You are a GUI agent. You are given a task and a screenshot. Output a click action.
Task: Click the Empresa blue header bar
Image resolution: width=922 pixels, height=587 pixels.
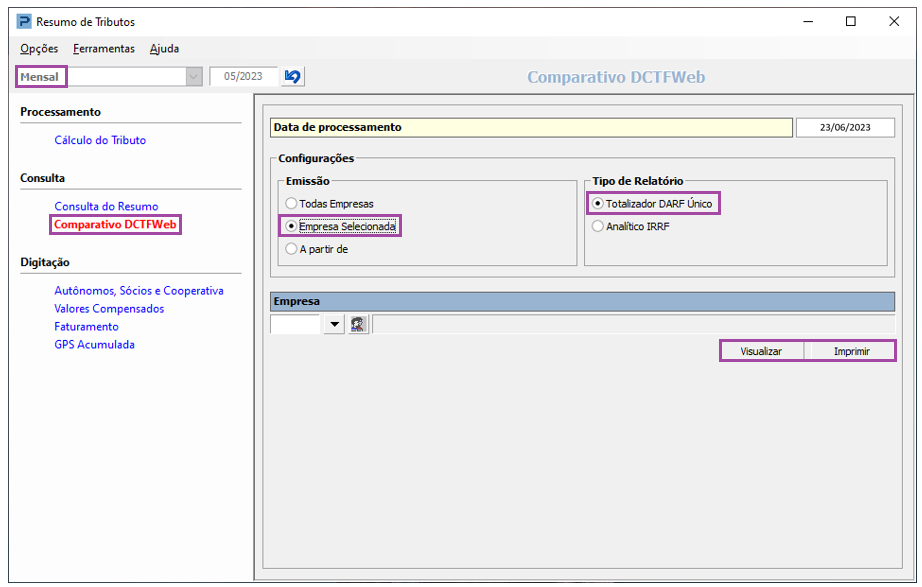point(582,301)
